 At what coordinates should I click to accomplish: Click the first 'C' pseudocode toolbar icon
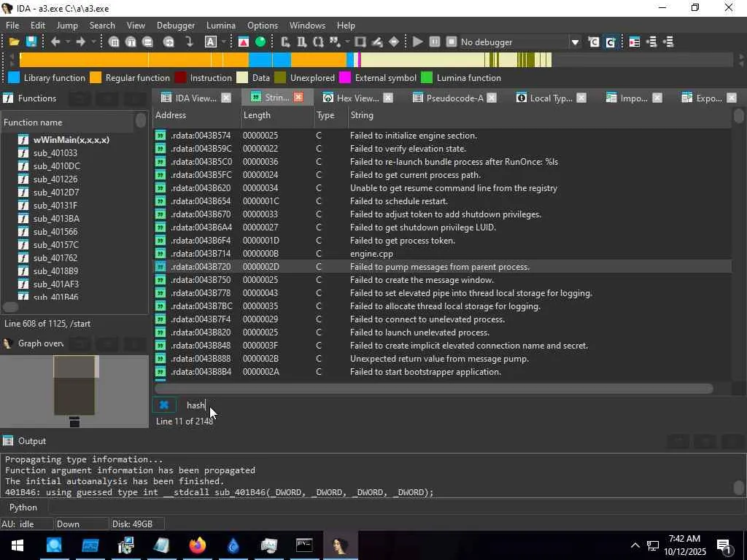594,42
